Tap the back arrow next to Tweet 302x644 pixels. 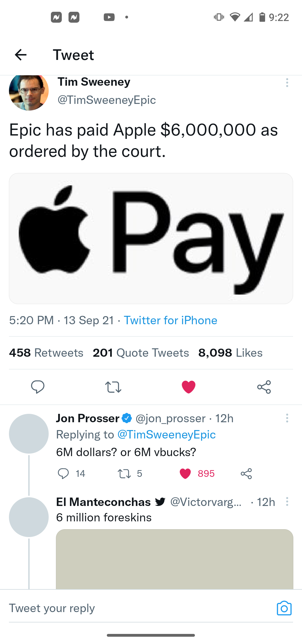click(21, 55)
